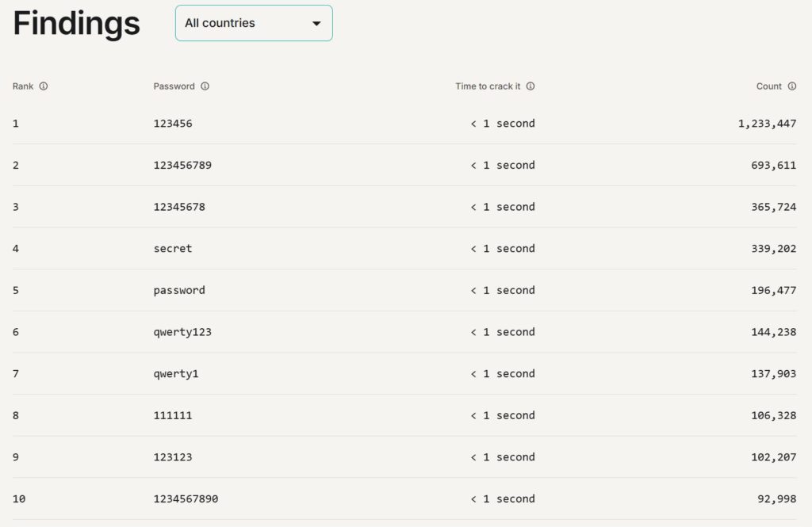The height and width of the screenshot is (527, 812).
Task: Click count value 144,238
Action: [x=774, y=332]
